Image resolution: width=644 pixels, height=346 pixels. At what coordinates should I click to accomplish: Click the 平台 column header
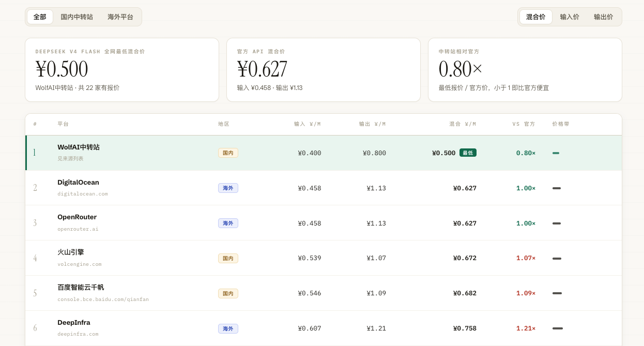(x=63, y=124)
